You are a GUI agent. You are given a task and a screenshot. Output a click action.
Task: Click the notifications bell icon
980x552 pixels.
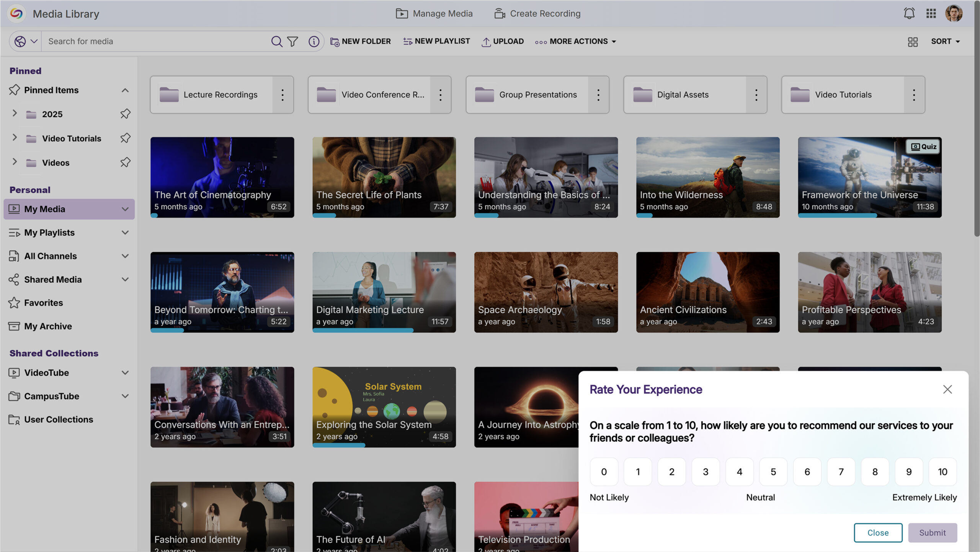(909, 13)
